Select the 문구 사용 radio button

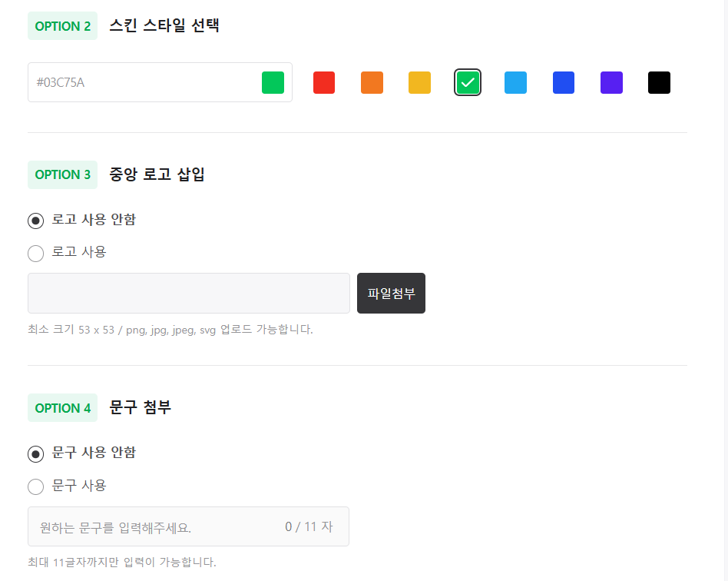click(35, 486)
